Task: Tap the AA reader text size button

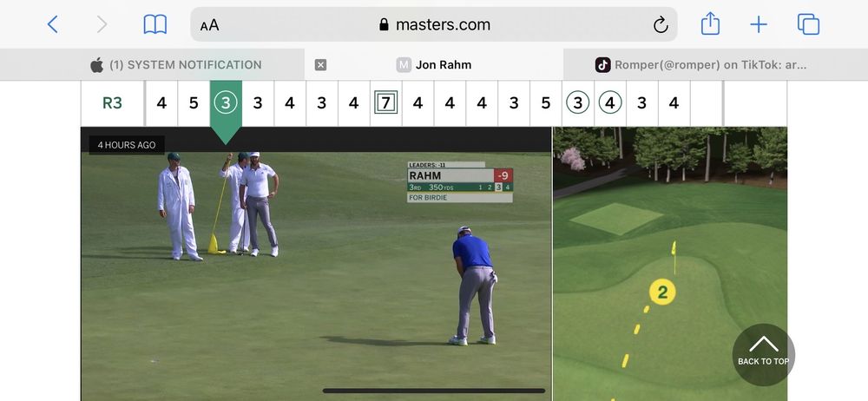Action: (210, 25)
